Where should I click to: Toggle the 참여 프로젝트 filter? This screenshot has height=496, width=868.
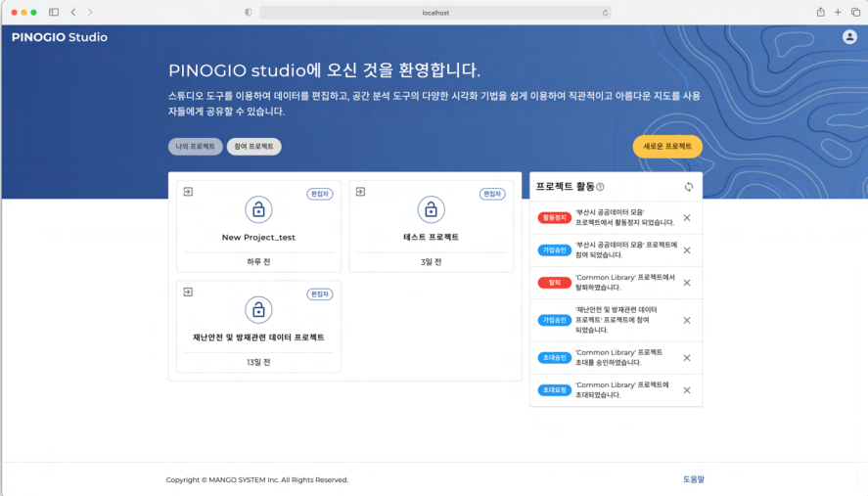[254, 147]
